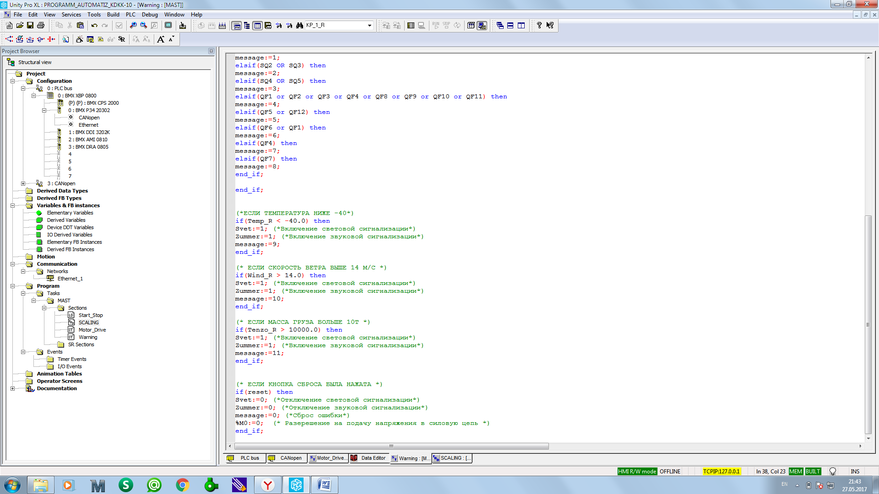The image size is (879, 494).
Task: Click the Help question mark icon
Action: click(x=538, y=26)
